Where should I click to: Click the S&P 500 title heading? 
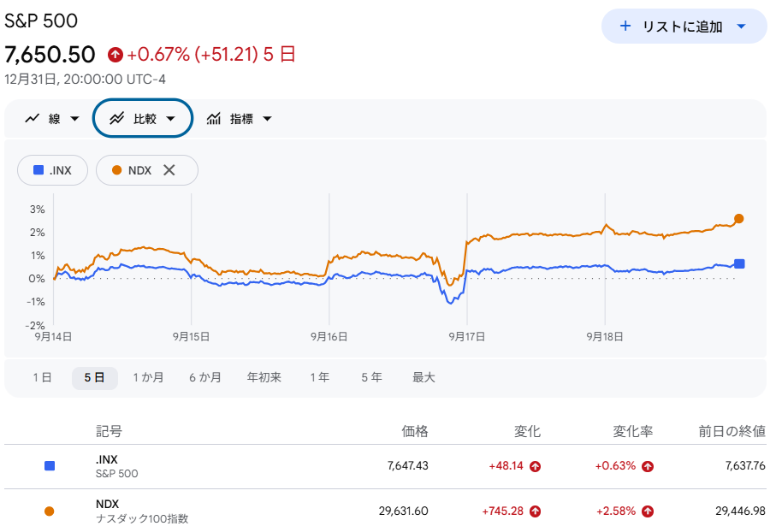[x=41, y=21]
